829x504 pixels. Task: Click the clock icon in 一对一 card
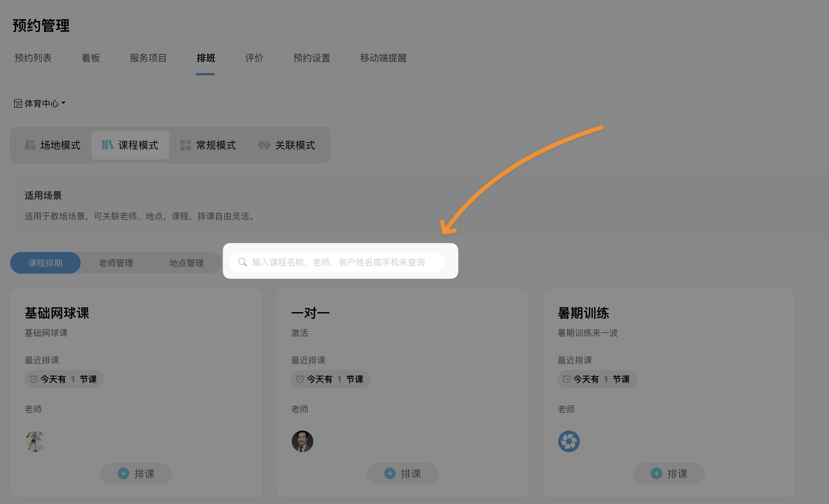[x=300, y=379]
